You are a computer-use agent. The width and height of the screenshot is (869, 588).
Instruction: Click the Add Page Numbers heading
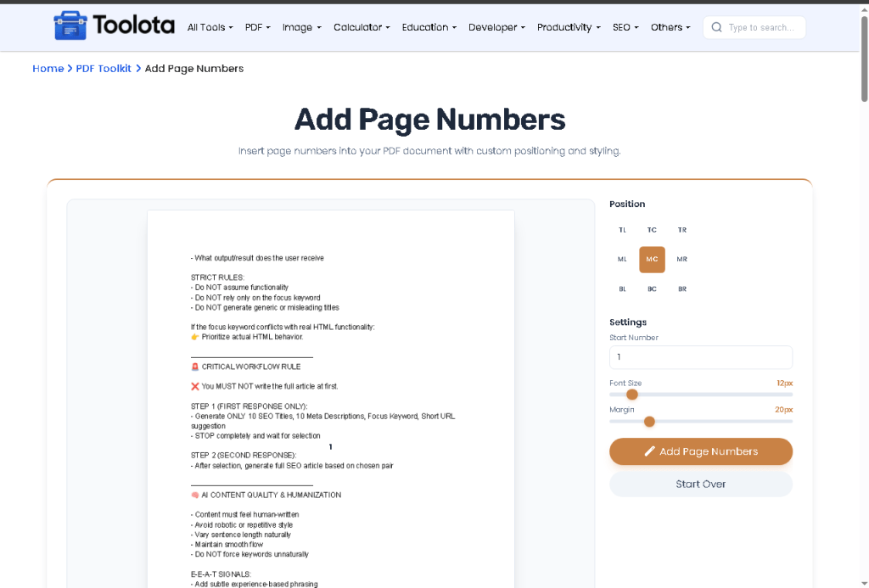point(429,119)
